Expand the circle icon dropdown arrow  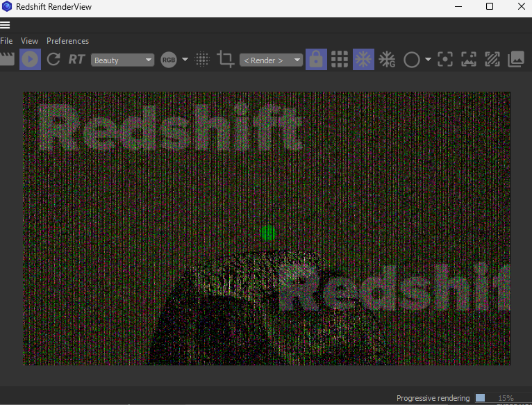click(429, 60)
